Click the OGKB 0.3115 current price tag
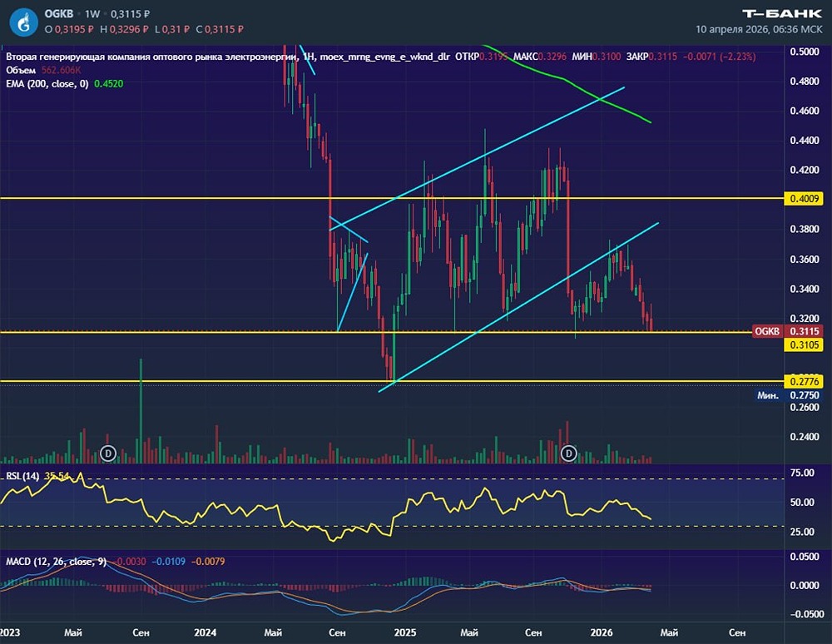This screenshot has height=644, width=832. (x=788, y=331)
